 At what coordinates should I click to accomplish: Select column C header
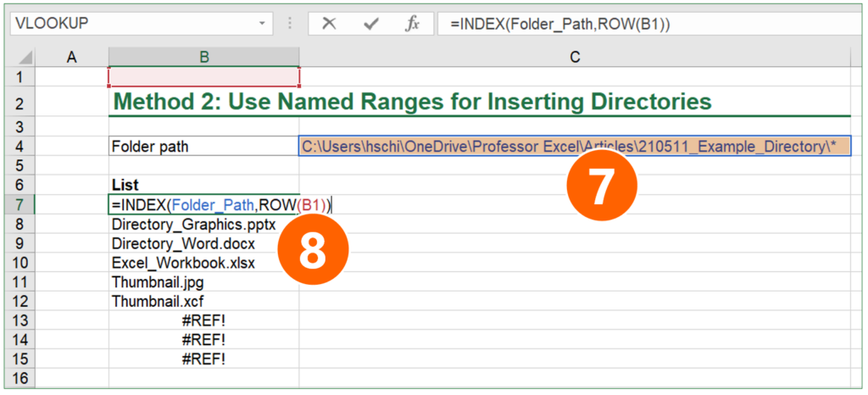[575, 57]
